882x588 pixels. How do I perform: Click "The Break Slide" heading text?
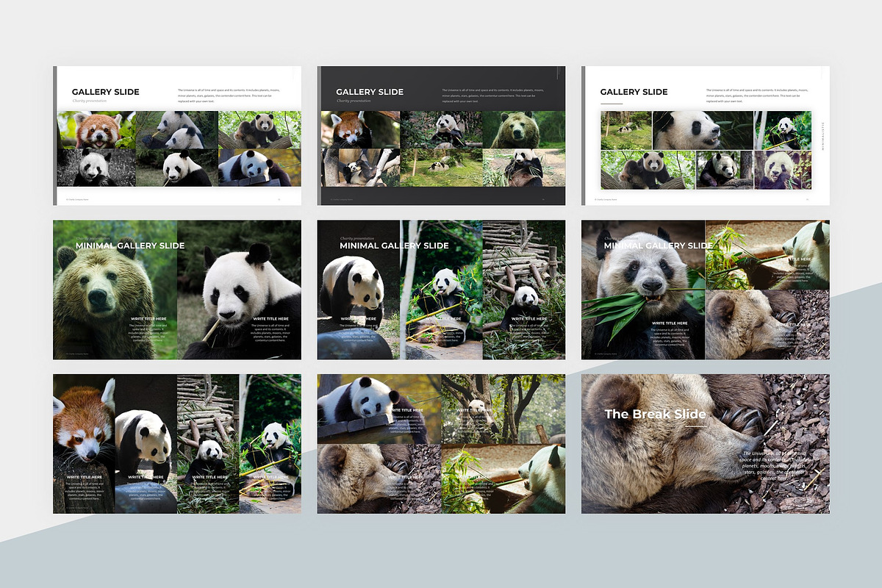653,414
